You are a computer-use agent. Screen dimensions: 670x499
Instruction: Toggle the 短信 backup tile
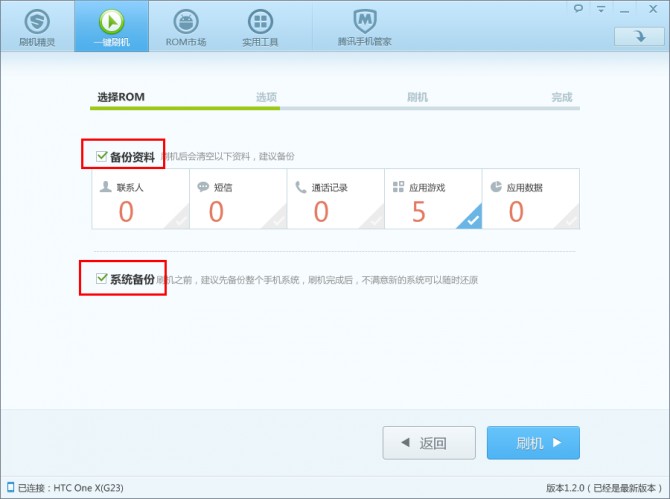coord(238,199)
